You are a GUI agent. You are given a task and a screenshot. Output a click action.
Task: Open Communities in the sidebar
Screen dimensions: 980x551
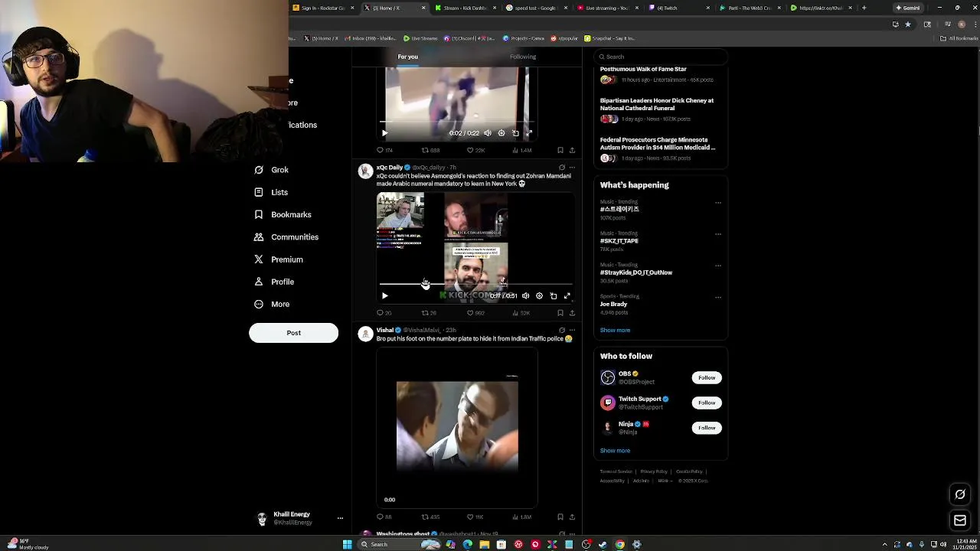click(286, 237)
